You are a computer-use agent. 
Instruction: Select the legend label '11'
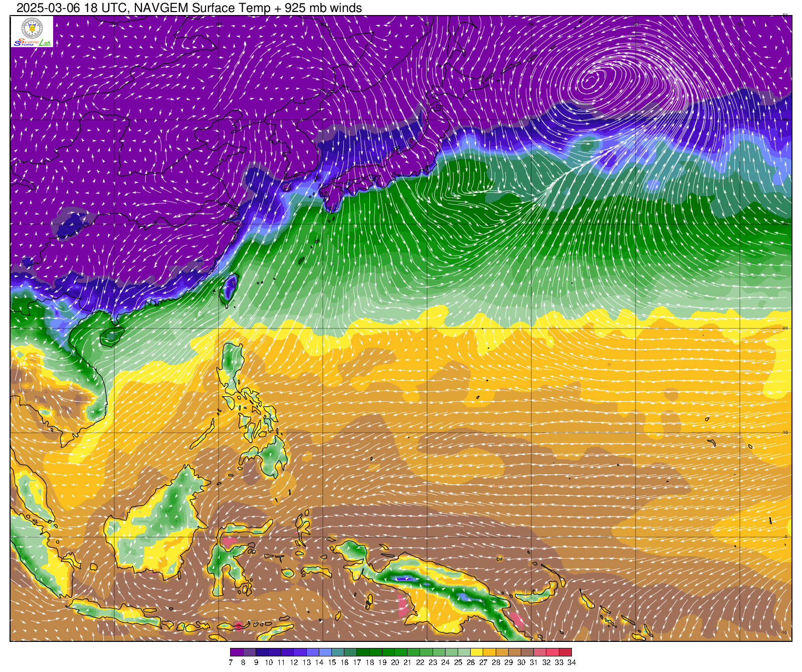click(x=281, y=662)
